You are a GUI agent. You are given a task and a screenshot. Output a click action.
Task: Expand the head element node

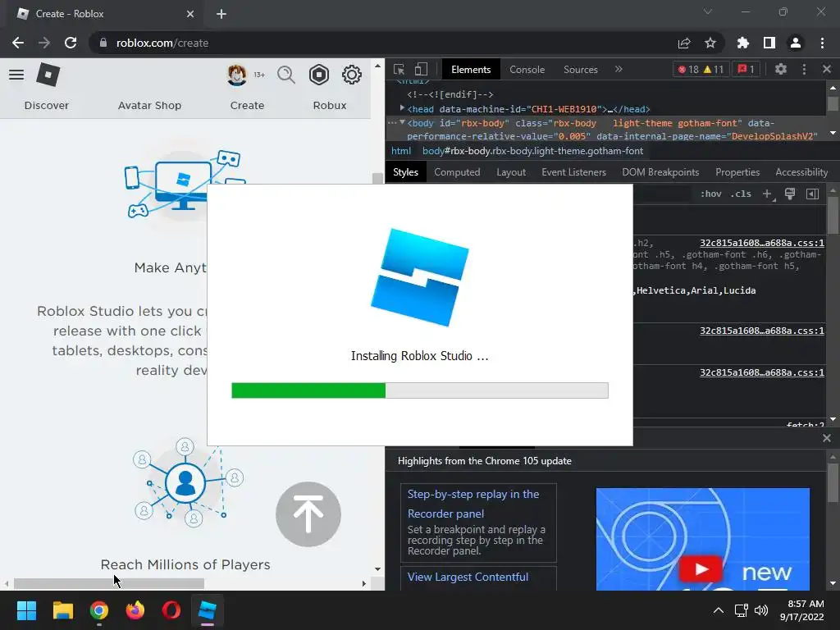pos(402,108)
